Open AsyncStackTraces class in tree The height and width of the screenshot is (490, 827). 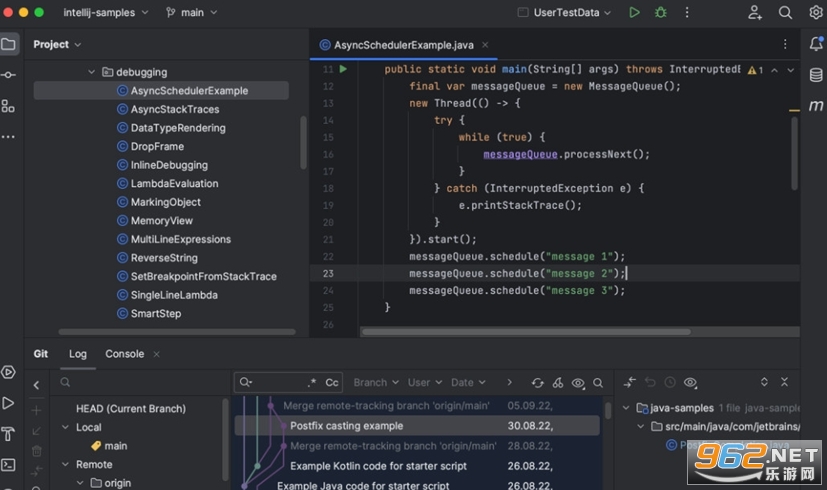(175, 109)
